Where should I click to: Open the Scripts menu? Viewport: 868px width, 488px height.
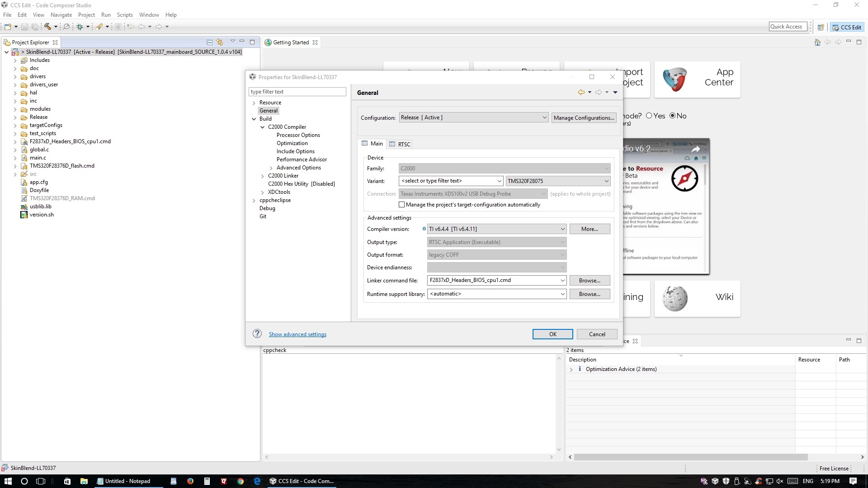(x=125, y=14)
